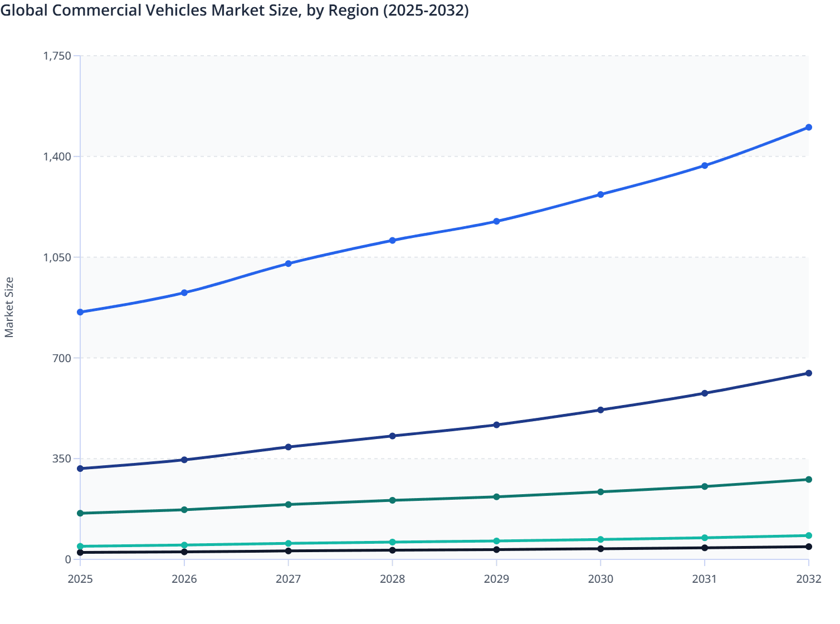Select the 2029 x-axis label
840x624 pixels.
[496, 580]
